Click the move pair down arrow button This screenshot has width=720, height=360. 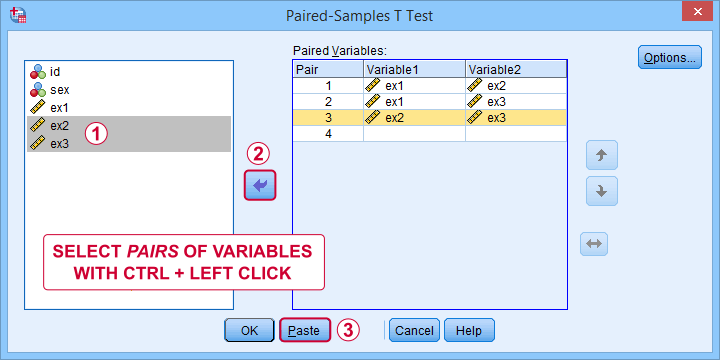(602, 191)
